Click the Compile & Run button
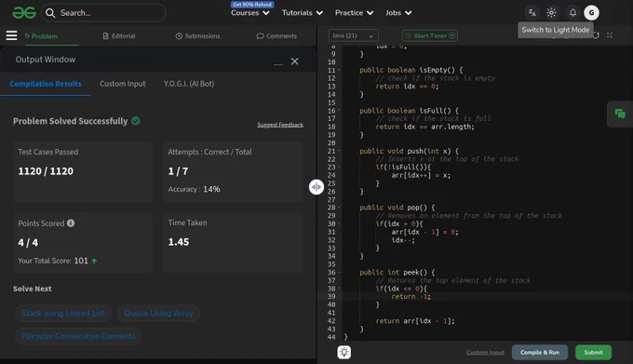Image resolution: width=633 pixels, height=364 pixels. click(x=540, y=352)
